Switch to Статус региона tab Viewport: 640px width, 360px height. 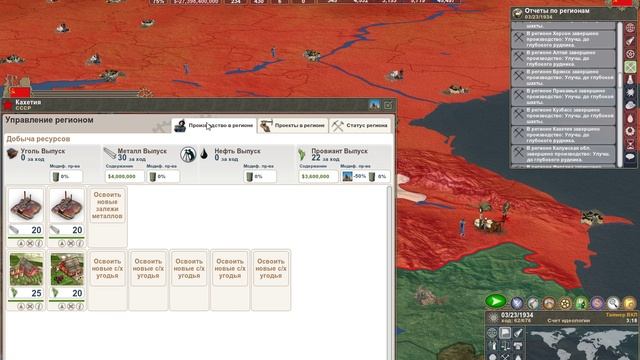click(360, 126)
